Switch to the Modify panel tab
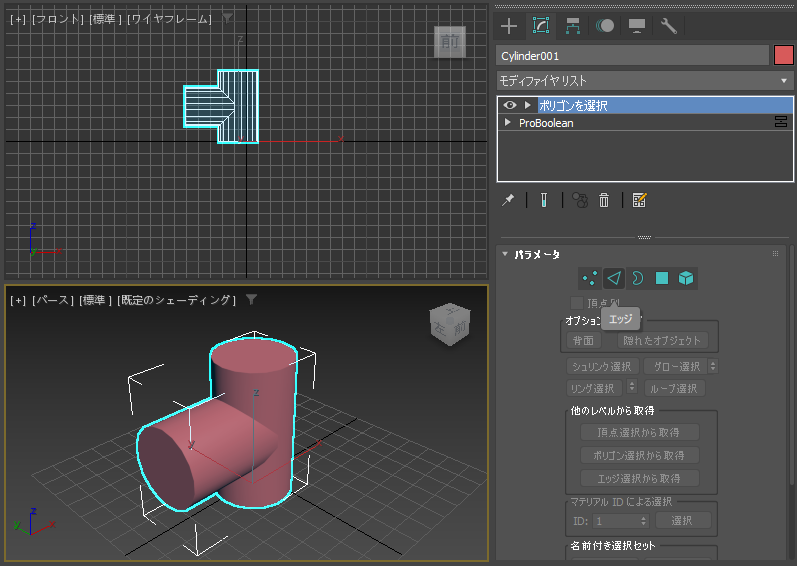 (541, 26)
